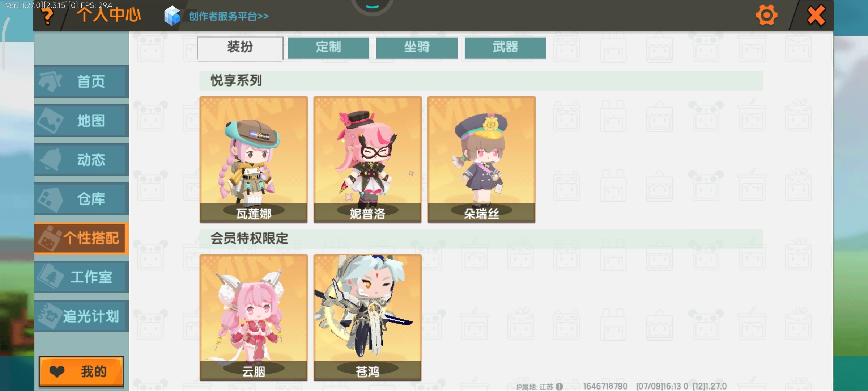Image resolution: width=868 pixels, height=391 pixels.
Task: Select the 瓦莲娜 skin card
Action: coord(254,159)
